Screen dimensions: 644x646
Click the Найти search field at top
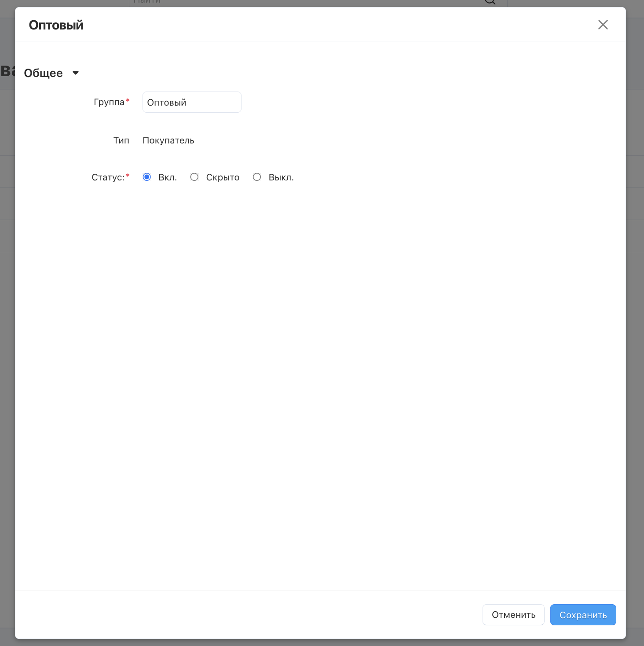(308, 2)
